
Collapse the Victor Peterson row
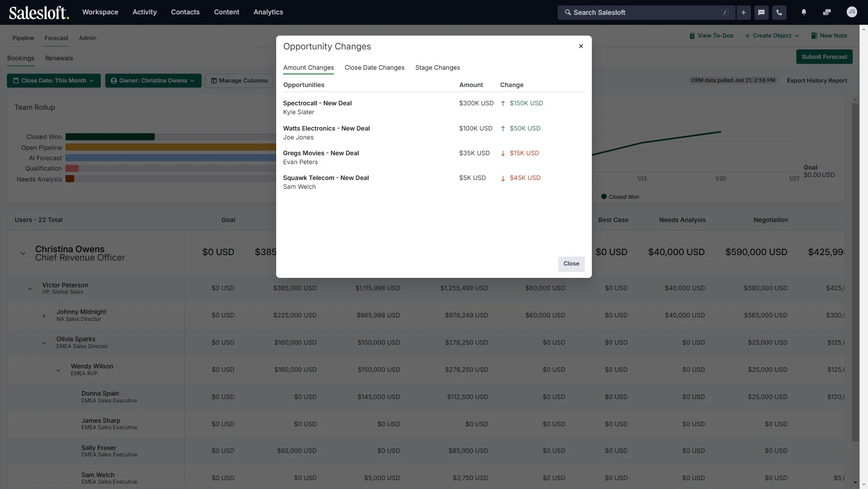tap(30, 289)
